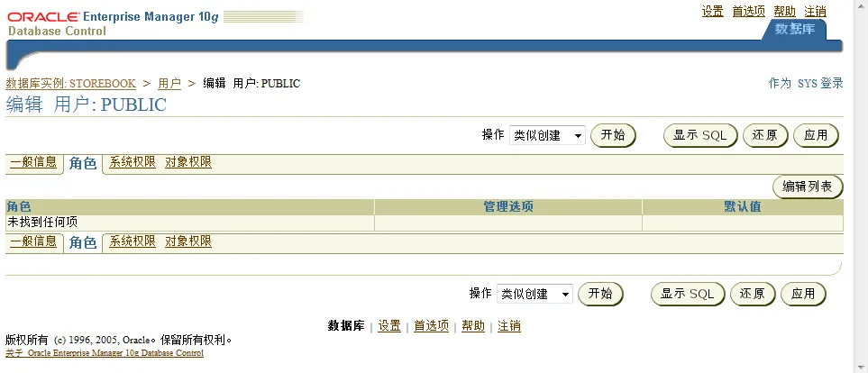Click the bottom 开始 button
Screen dimensions: 868x373
coord(600,294)
